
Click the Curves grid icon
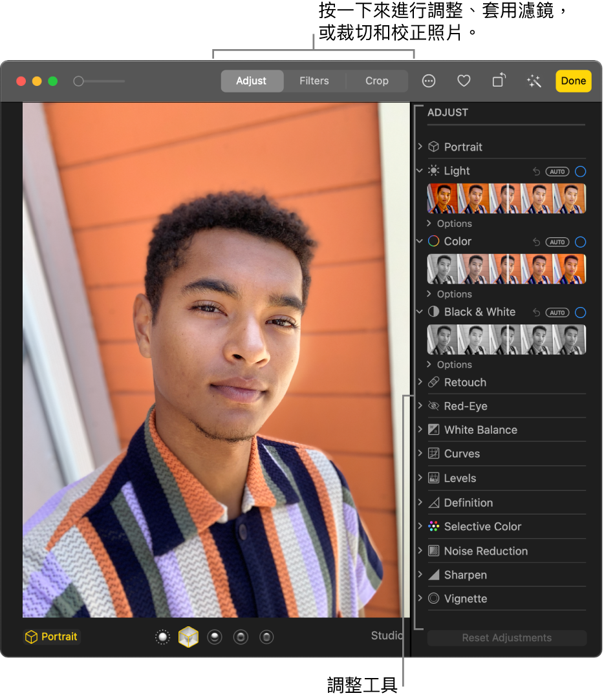point(433,454)
